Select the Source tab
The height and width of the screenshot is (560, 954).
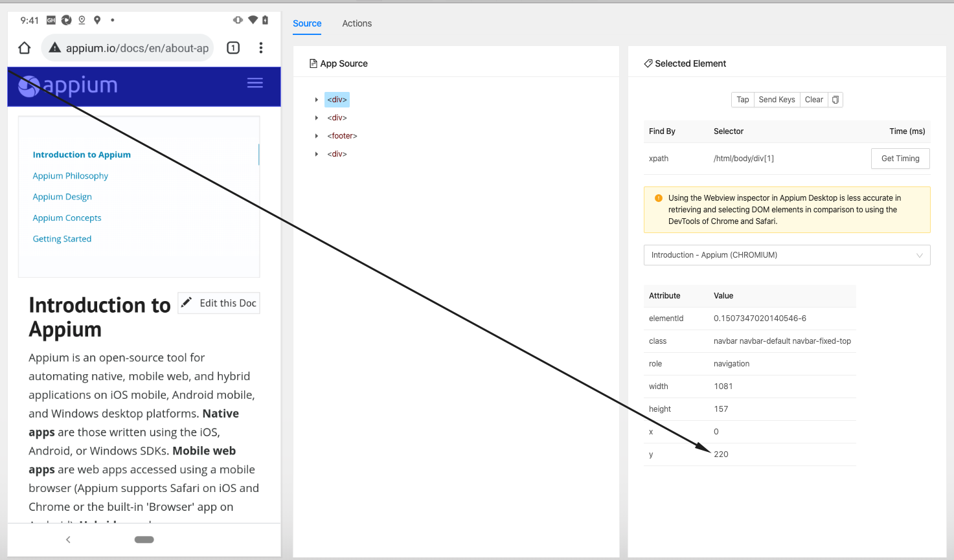point(306,23)
